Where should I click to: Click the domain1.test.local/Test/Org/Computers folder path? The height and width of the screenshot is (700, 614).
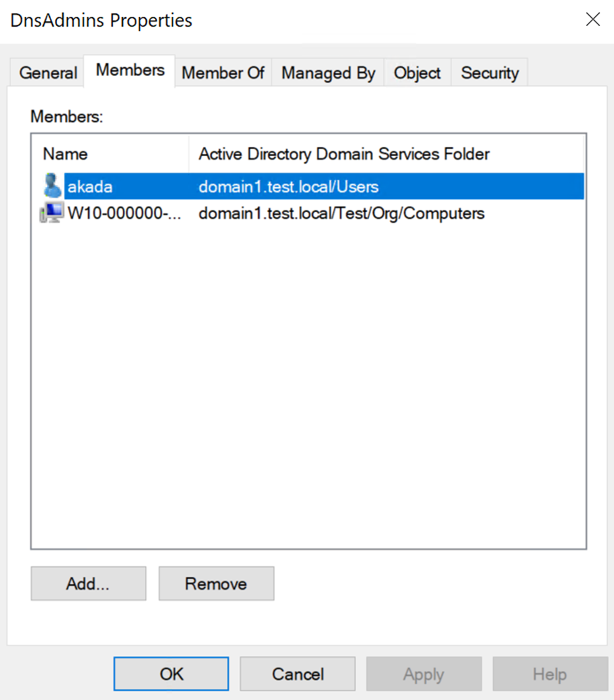click(341, 213)
